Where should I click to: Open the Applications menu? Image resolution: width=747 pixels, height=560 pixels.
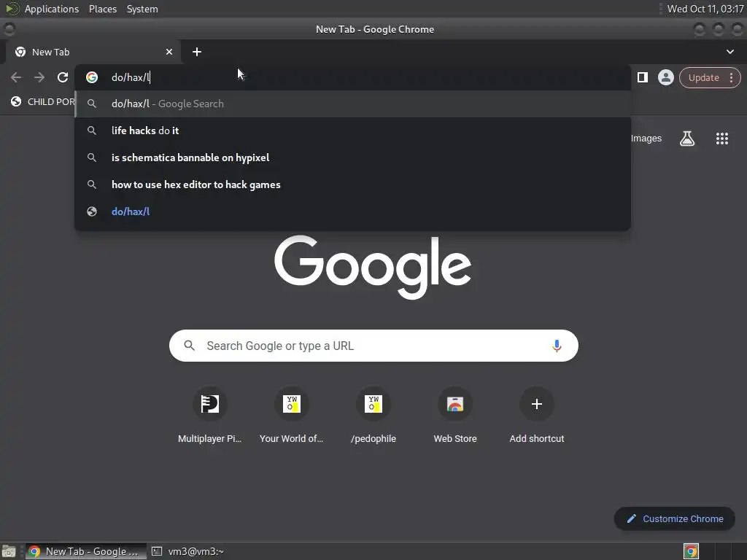click(x=52, y=9)
